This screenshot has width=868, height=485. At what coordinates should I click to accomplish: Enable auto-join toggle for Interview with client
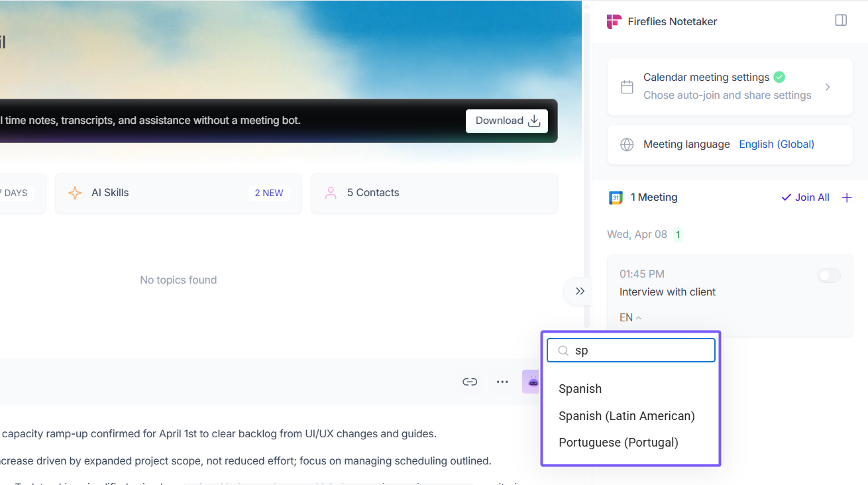829,276
